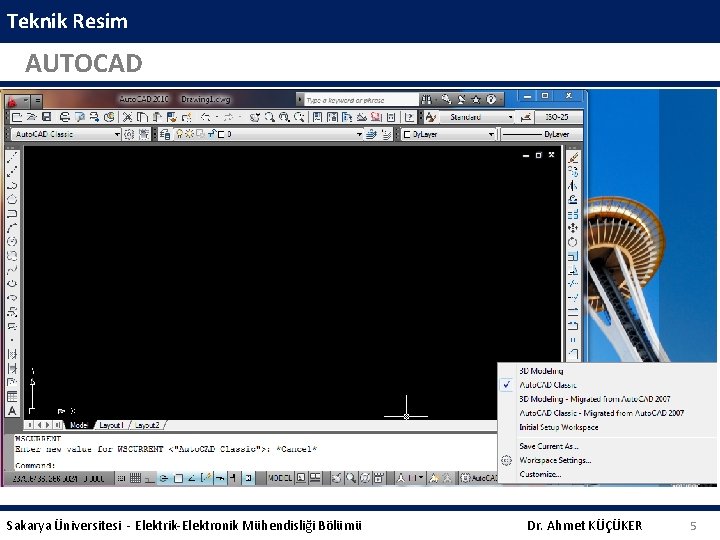Open the Quick Access toolbar customize dropdown
This screenshot has width=720, height=540.
click(38, 101)
